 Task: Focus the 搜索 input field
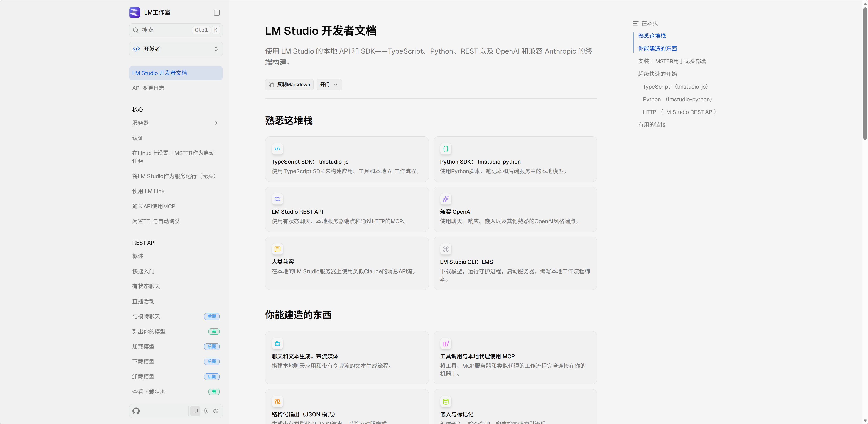point(176,30)
